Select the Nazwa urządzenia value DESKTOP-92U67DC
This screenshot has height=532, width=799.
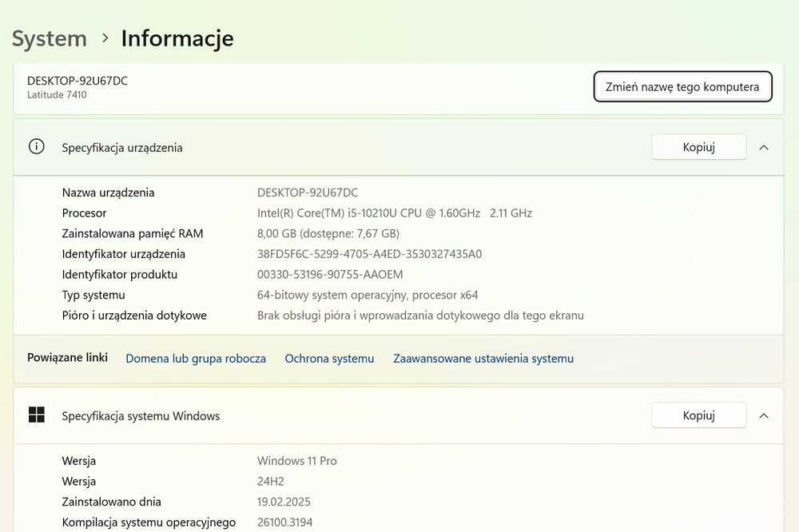(x=308, y=193)
